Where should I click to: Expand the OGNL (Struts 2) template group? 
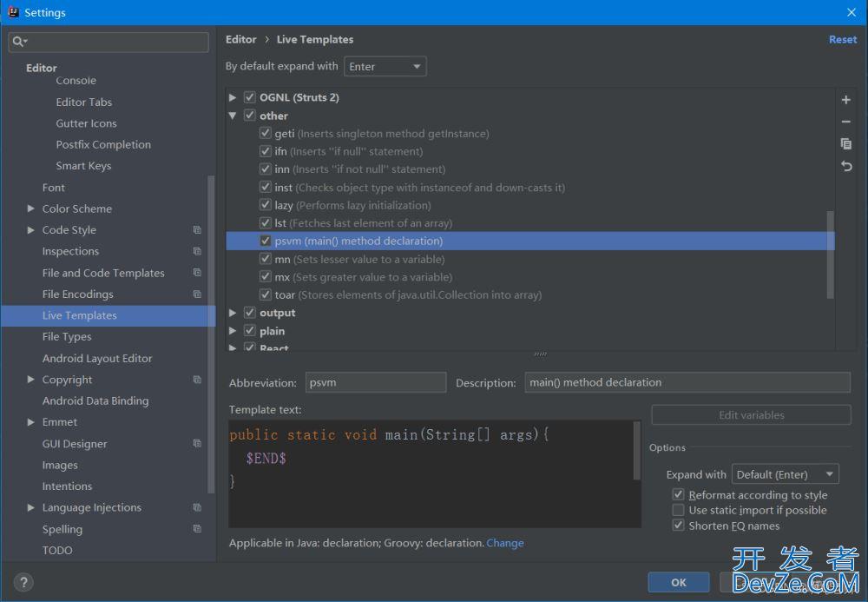[x=233, y=97]
